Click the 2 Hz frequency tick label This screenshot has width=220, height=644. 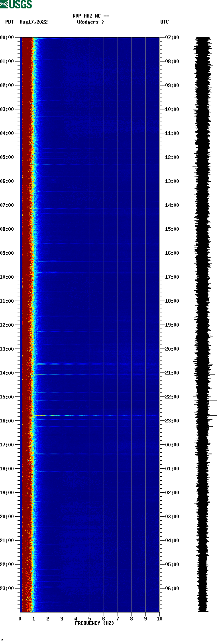point(48,619)
